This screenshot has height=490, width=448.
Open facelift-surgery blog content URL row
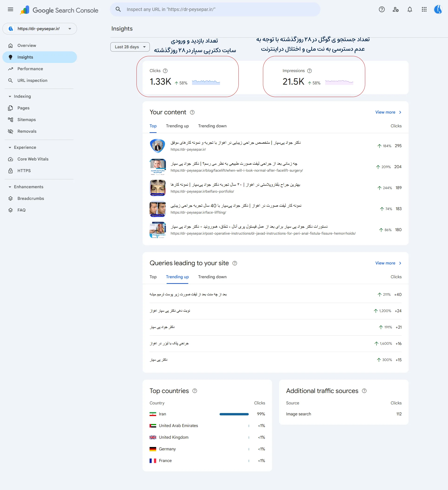[275, 167]
